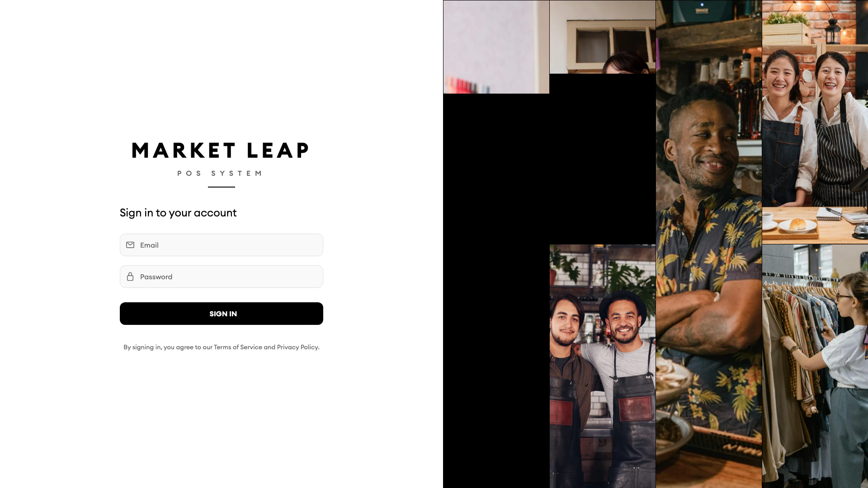The image size is (868, 488).
Task: Select the blurred pink wall photo
Action: pos(496,47)
